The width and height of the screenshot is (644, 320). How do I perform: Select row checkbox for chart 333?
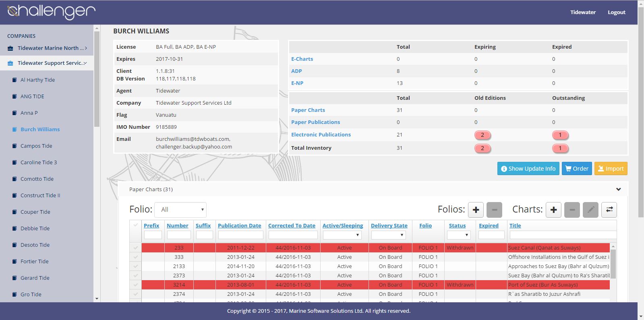[x=136, y=257]
